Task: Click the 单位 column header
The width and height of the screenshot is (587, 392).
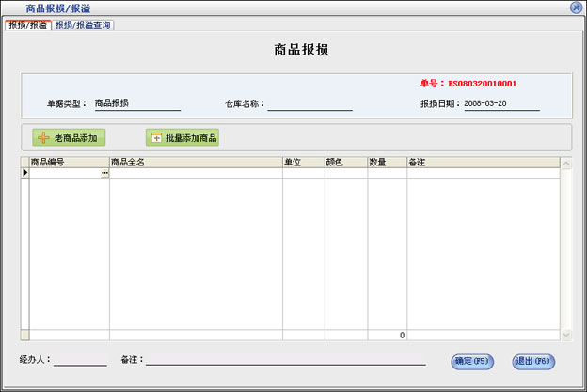Action: coord(303,163)
